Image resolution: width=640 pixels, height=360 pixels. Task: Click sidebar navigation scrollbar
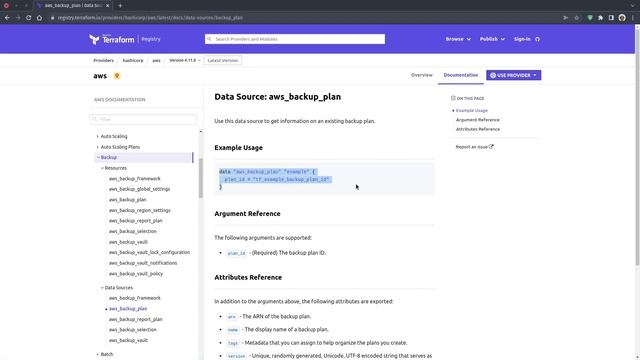point(200,178)
